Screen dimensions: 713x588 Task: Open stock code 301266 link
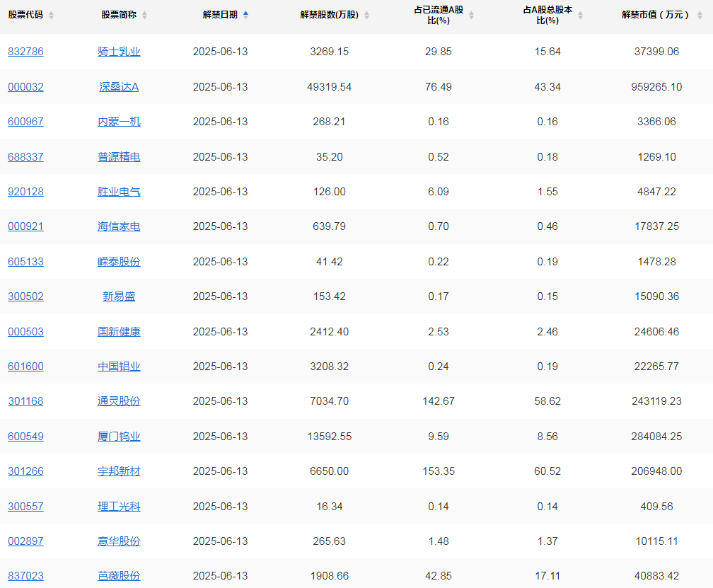pyautogui.click(x=25, y=471)
